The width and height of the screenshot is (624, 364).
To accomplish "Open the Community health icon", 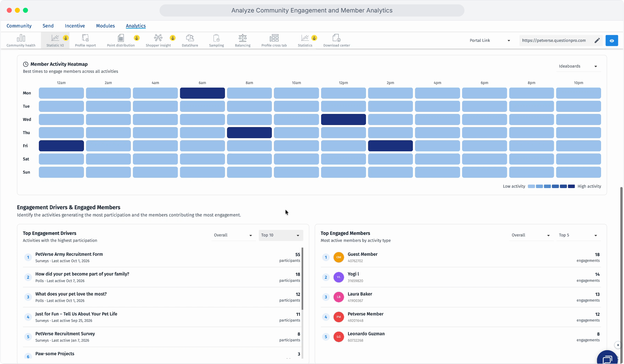I will click(x=21, y=38).
